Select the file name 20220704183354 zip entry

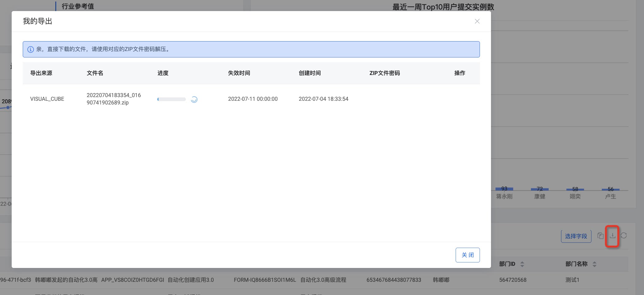click(114, 99)
